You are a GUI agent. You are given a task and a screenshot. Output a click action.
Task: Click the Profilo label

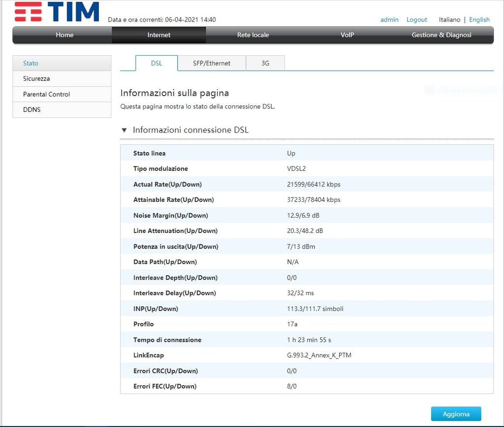click(143, 324)
